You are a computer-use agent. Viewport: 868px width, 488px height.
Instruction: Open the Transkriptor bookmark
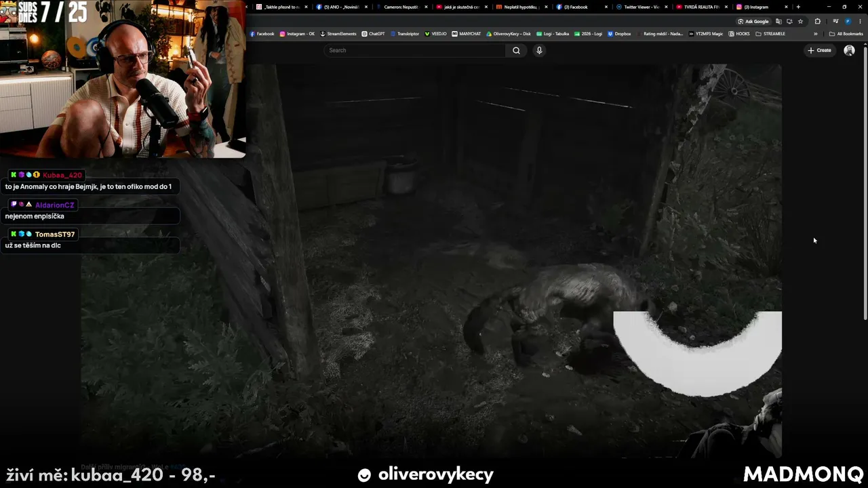click(404, 34)
